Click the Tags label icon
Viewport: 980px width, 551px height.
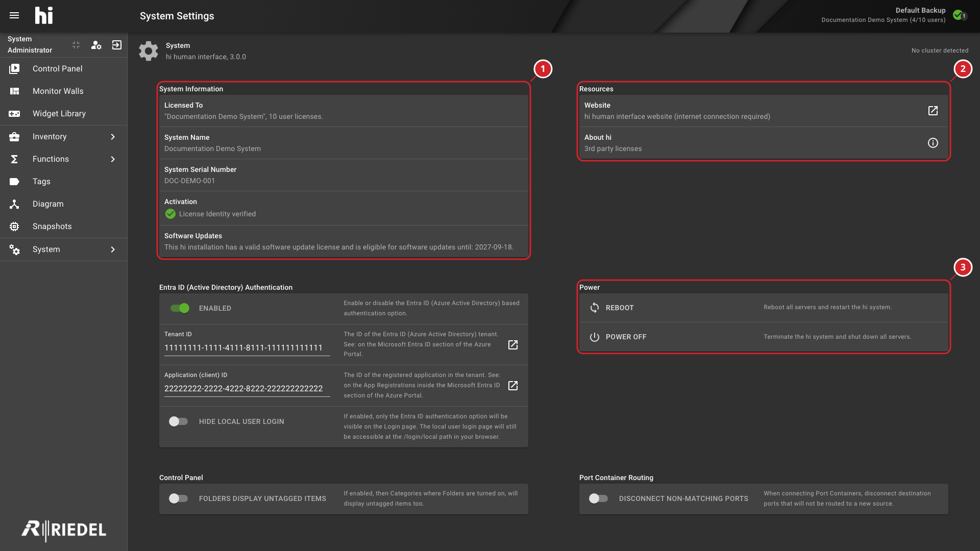point(14,182)
